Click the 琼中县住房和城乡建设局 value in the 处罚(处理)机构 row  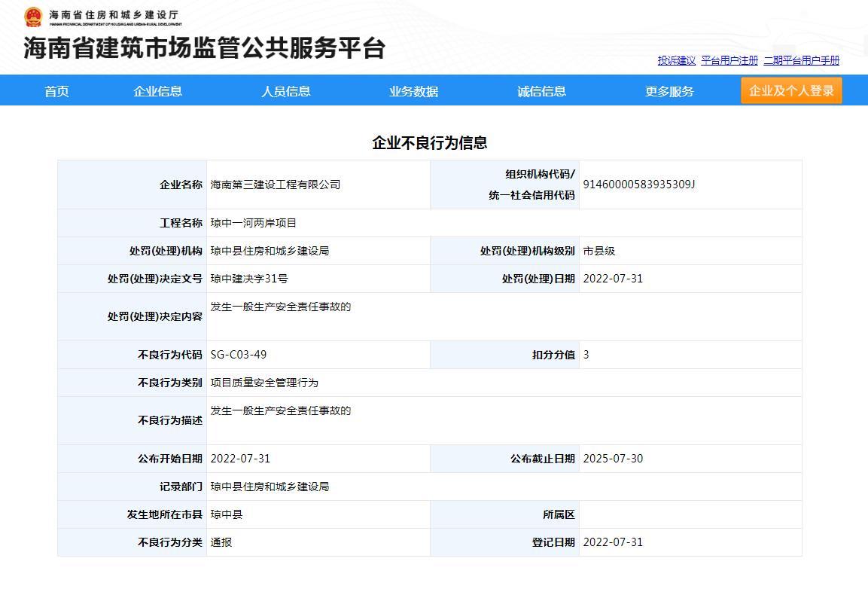coord(270,251)
